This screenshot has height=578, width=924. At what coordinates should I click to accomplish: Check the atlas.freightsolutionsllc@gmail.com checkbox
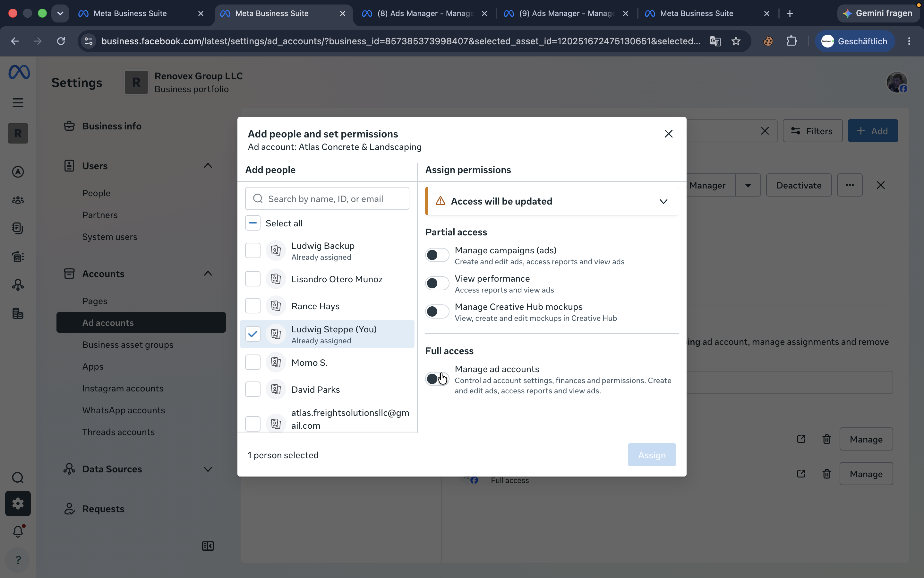pos(253,424)
